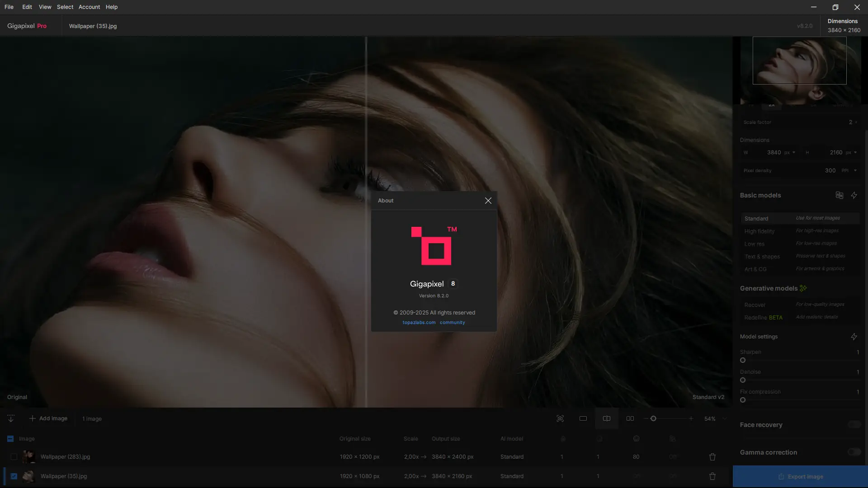Check the Wallpaper (283).jpg checkbox
The width and height of the screenshot is (868, 488).
tap(14, 457)
